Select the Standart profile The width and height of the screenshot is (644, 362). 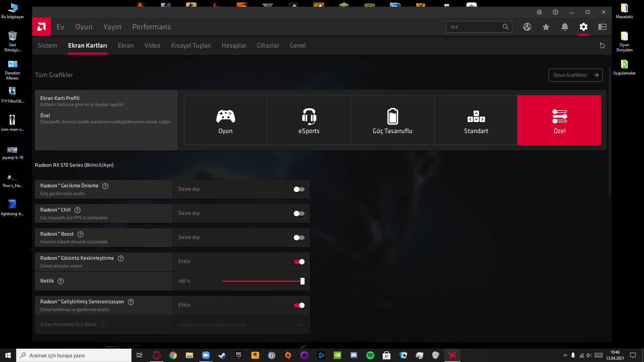pos(476,120)
